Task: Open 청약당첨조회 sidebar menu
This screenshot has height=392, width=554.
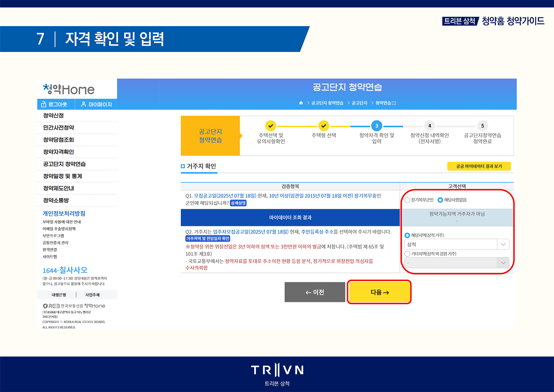Action: (x=59, y=140)
